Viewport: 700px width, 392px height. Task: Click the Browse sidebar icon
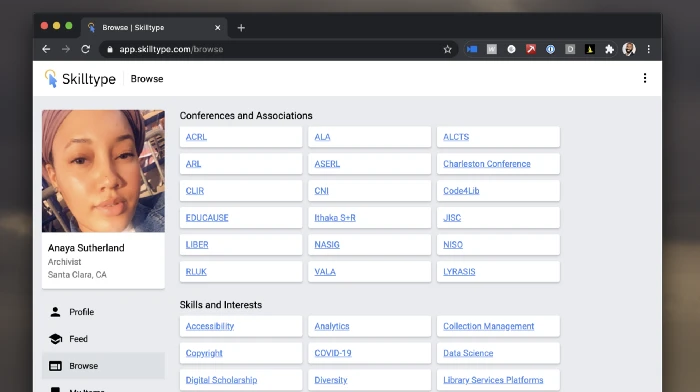pos(55,366)
